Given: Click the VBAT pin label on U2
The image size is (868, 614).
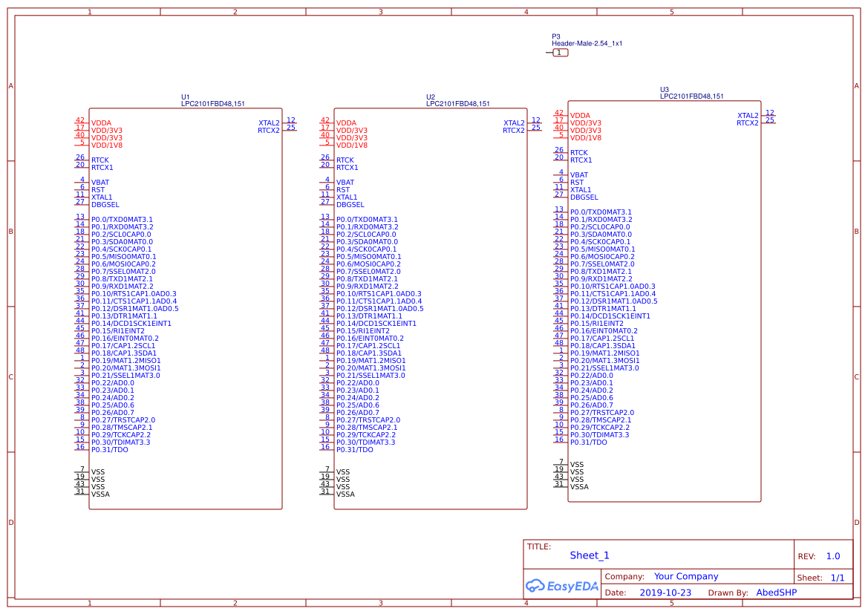Looking at the screenshot, I should [345, 183].
